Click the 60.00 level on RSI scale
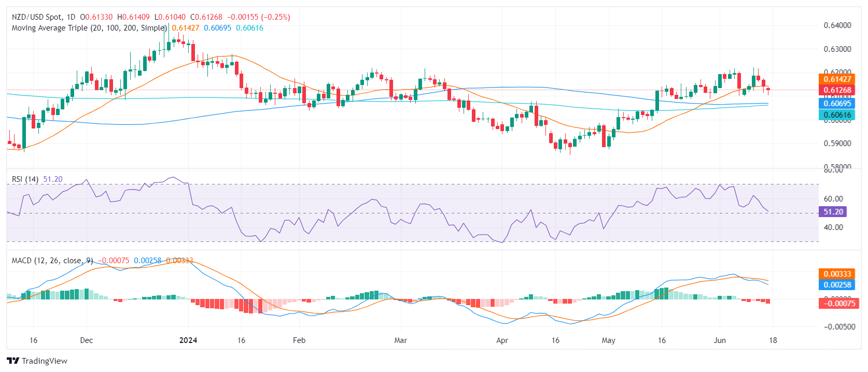The image size is (868, 372). click(833, 199)
